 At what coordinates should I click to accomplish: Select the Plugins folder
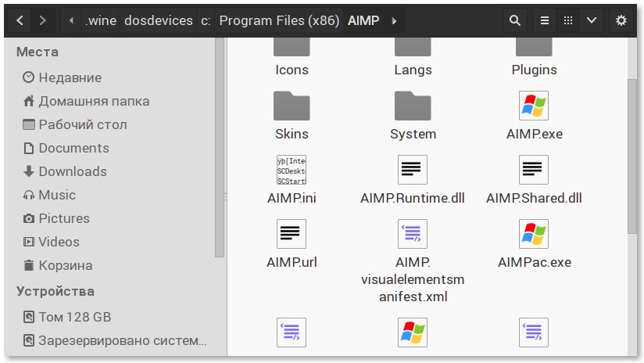click(534, 58)
